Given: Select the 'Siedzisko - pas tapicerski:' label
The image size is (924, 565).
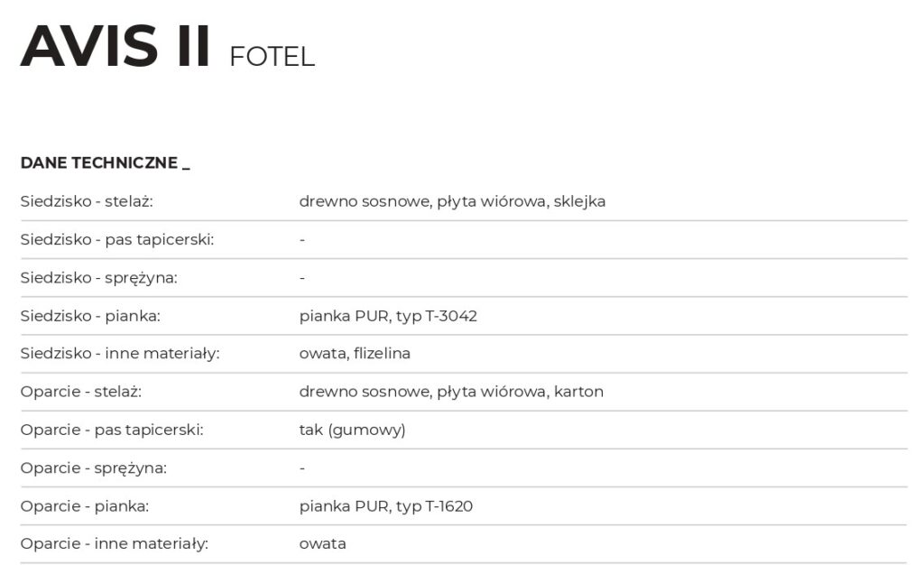Looking at the screenshot, I should coord(117,240).
